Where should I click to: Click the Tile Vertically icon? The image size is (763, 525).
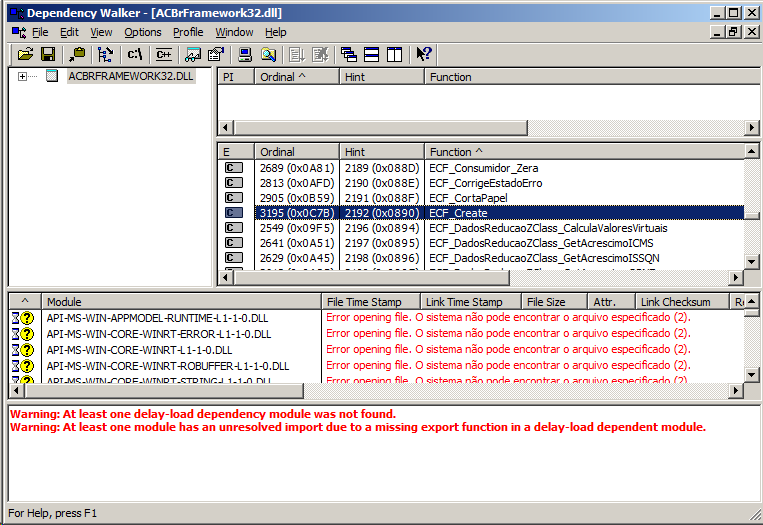(395, 54)
